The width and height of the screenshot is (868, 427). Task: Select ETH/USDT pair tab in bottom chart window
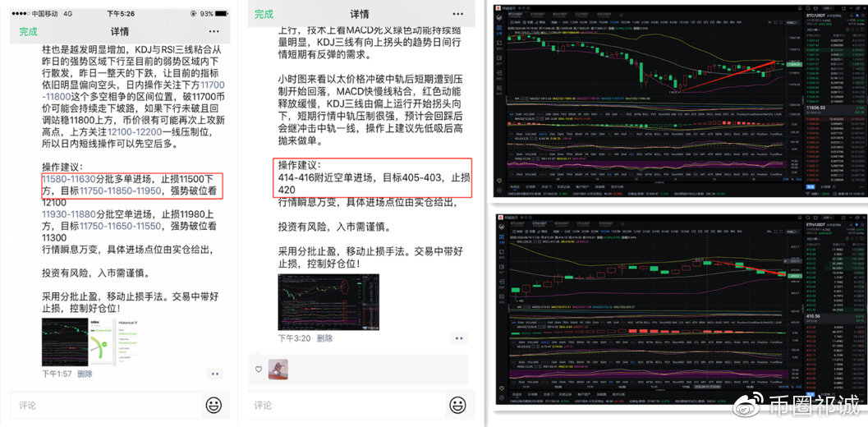tap(540, 223)
